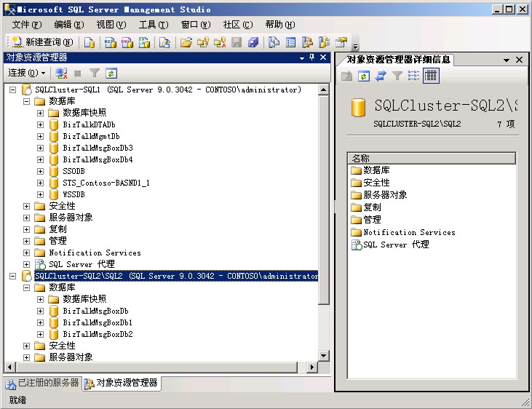The height and width of the screenshot is (409, 532).
Task: Click the DMX query toolbar icon
Action: [127, 42]
